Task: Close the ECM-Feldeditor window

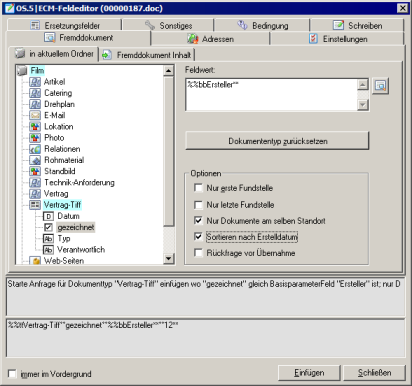Action: pyautogui.click(x=403, y=8)
